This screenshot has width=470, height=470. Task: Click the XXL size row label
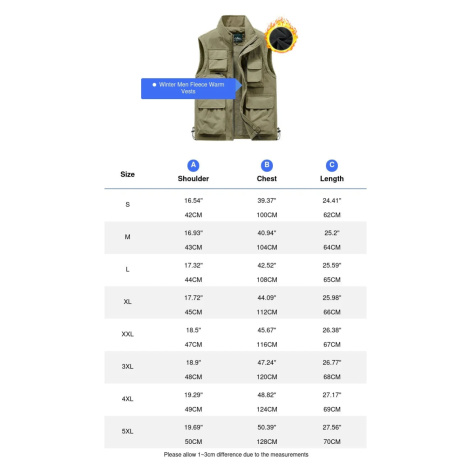point(127,334)
